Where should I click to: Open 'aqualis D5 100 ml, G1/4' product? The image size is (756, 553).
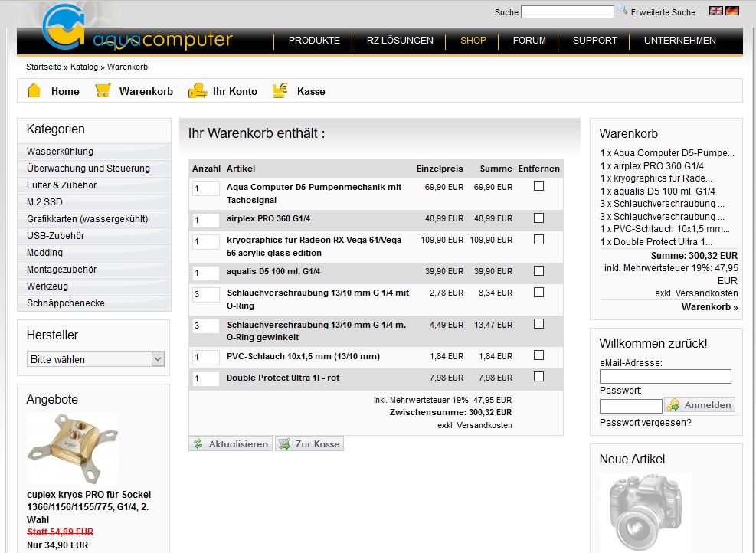(x=273, y=271)
